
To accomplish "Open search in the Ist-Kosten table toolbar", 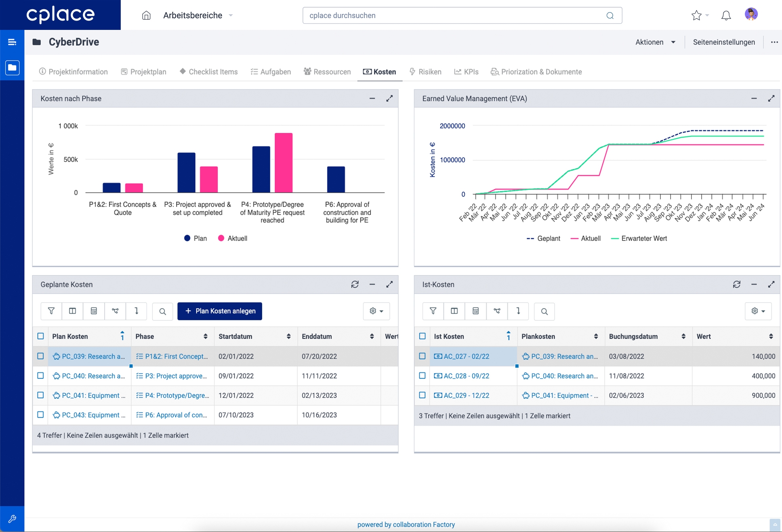I will [x=544, y=311].
